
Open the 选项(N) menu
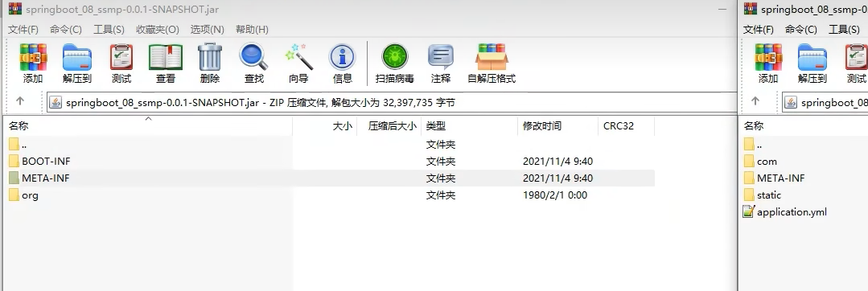(x=208, y=29)
